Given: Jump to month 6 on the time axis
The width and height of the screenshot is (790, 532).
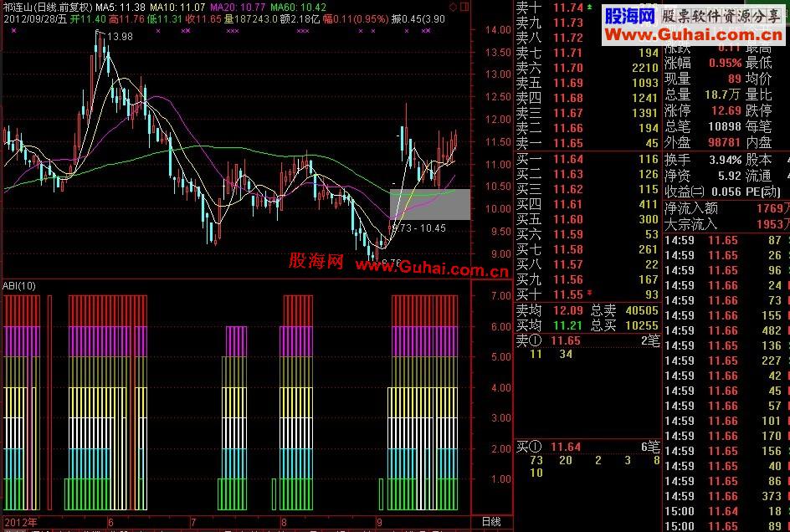Looking at the screenshot, I should (x=110, y=523).
